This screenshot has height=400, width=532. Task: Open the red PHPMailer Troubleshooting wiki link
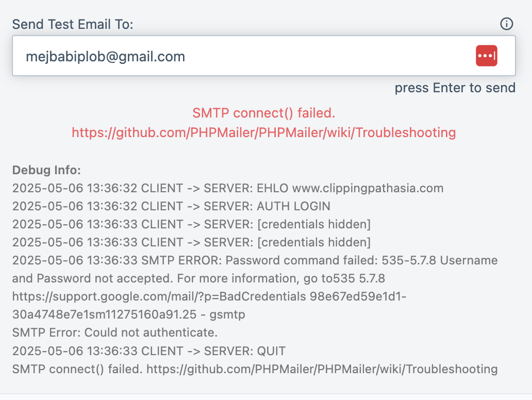point(263,132)
